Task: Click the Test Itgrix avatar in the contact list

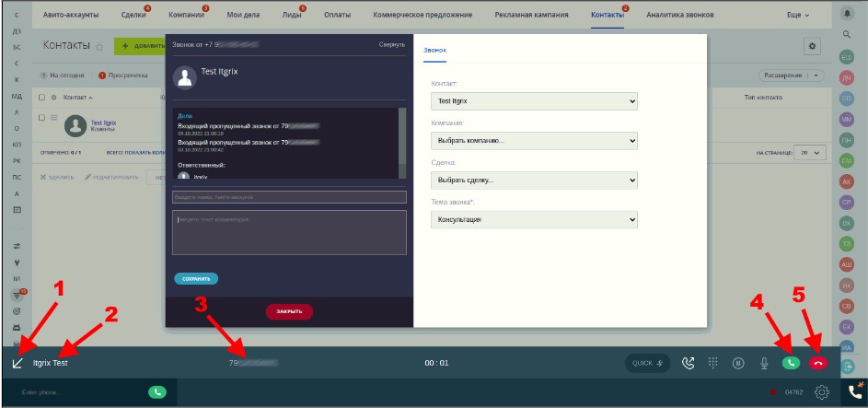Action: point(75,125)
